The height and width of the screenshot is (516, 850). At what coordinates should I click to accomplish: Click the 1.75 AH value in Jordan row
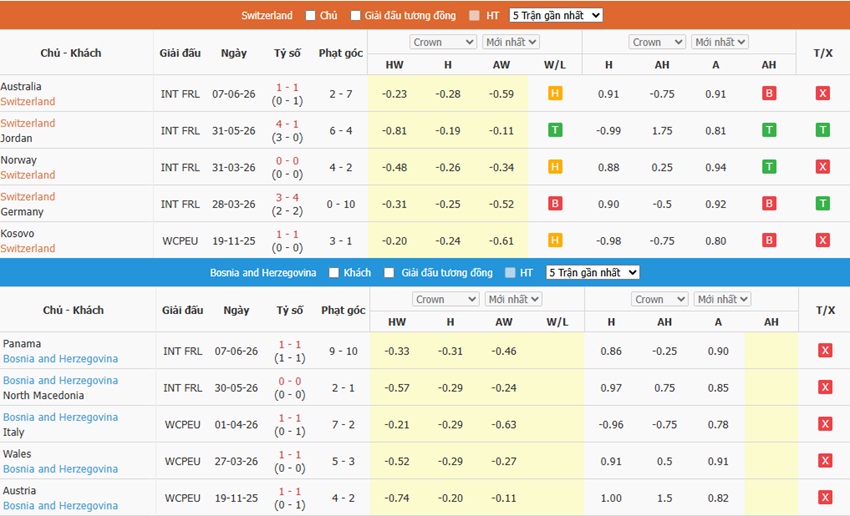[662, 131]
